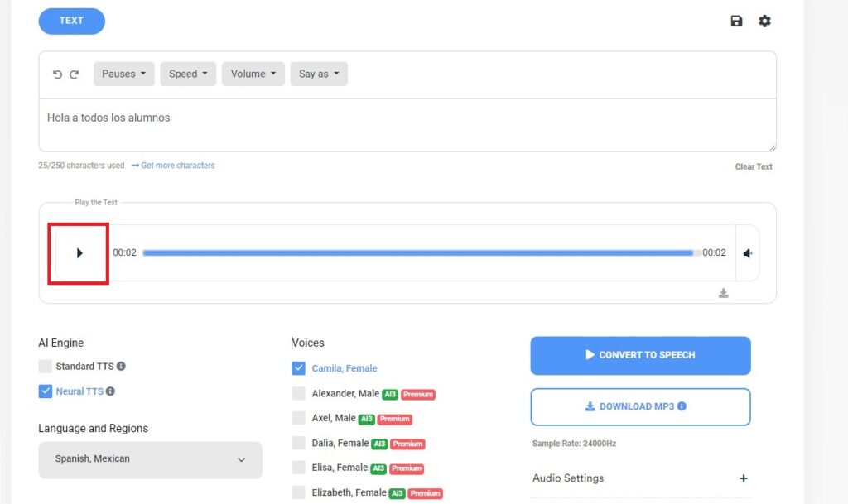
Task: Click the audio progress bar
Action: click(418, 253)
